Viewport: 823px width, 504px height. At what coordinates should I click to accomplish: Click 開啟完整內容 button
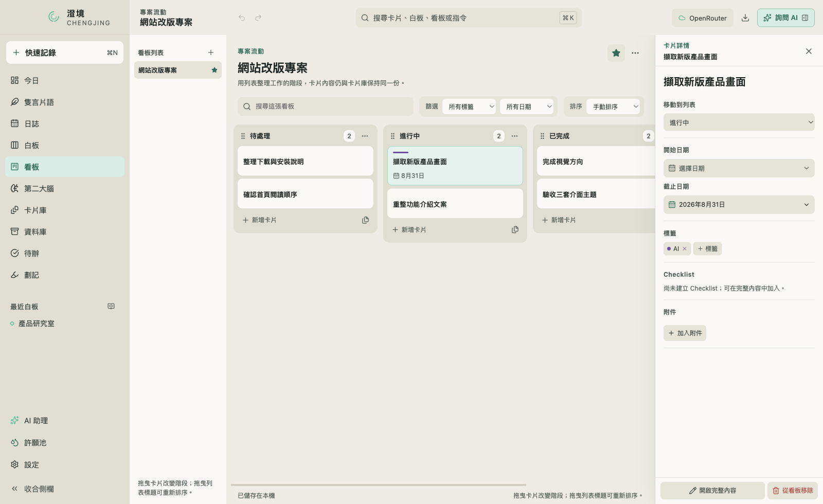[712, 491]
